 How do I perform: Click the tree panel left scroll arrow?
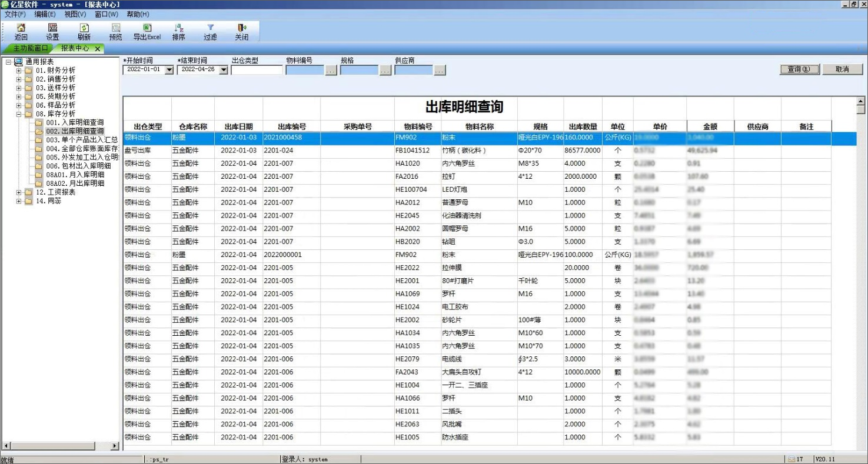(6, 446)
